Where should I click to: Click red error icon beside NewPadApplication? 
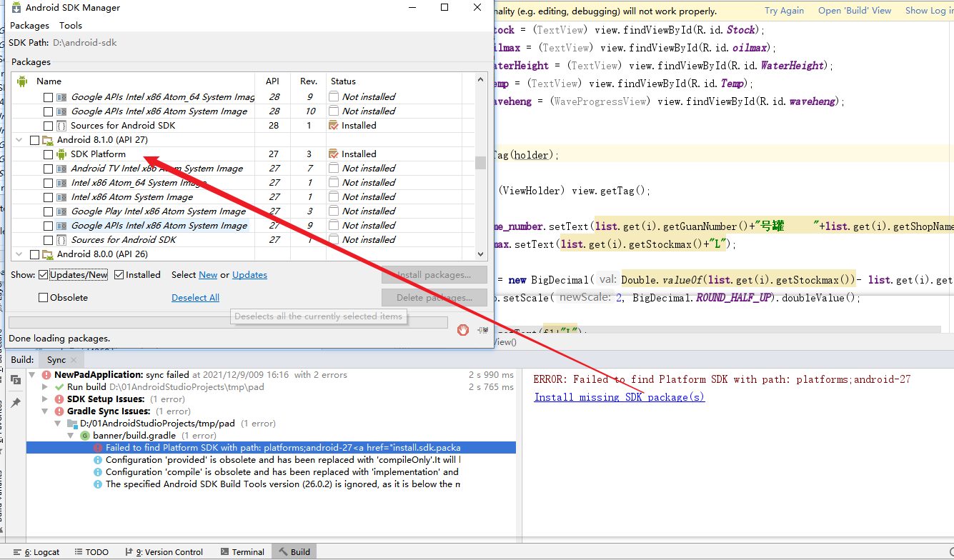pyautogui.click(x=46, y=375)
